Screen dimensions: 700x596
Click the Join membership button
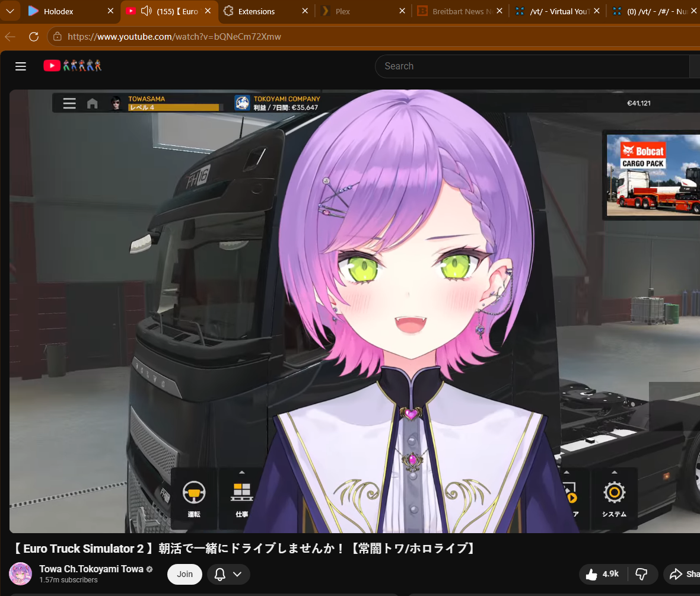[x=185, y=574]
